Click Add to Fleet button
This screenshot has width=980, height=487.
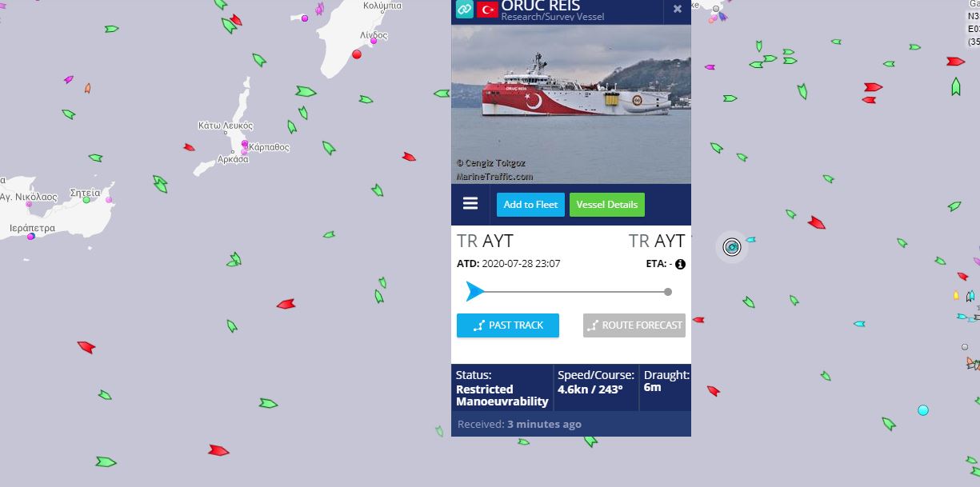pos(530,205)
